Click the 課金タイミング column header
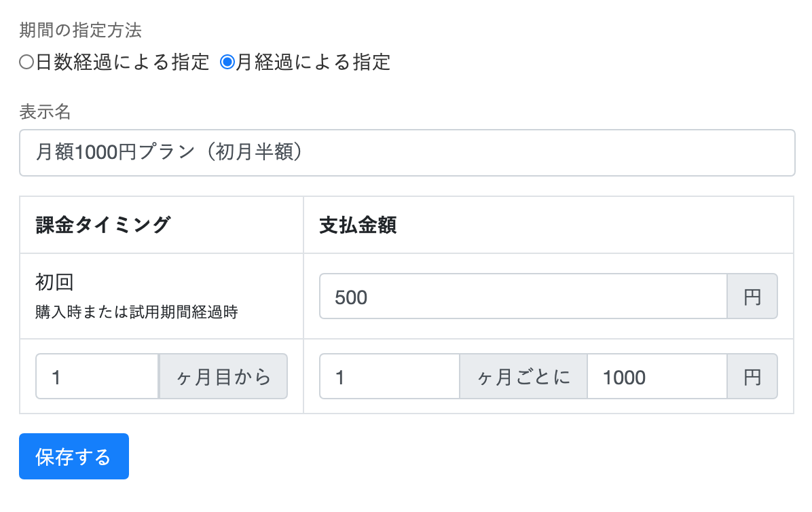This screenshot has height=512, width=812. click(x=103, y=225)
